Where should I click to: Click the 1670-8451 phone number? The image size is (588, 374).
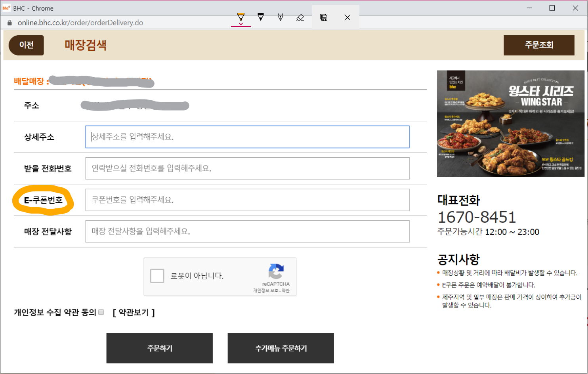point(477,217)
